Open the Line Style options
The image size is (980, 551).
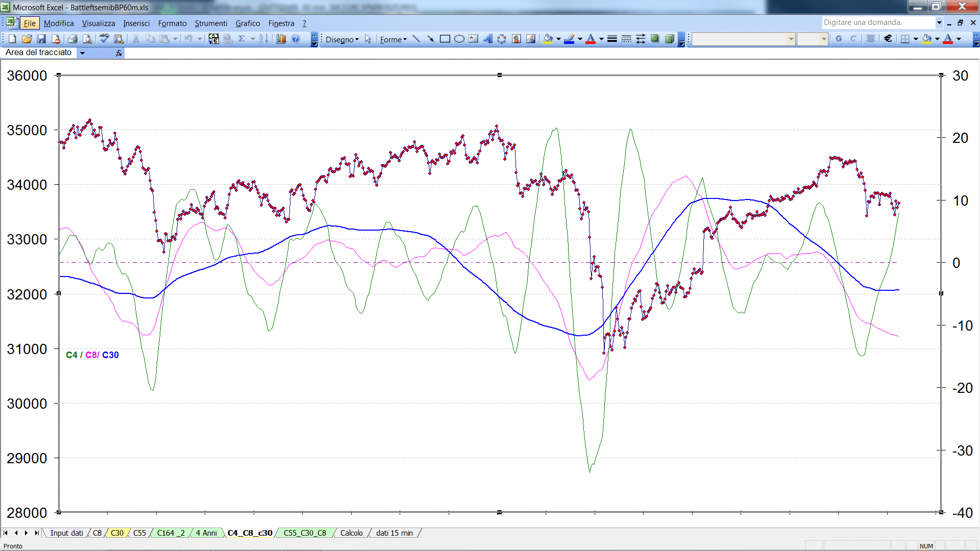[x=612, y=39]
